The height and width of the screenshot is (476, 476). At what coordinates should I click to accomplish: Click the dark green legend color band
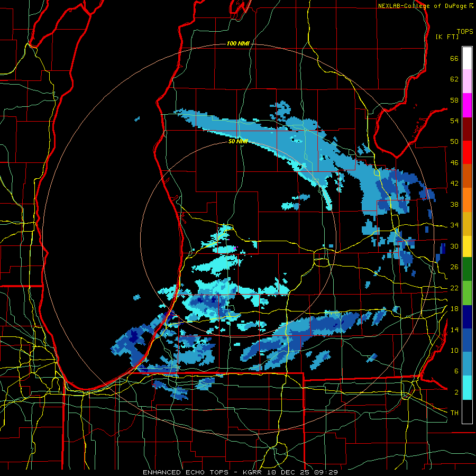point(467,269)
